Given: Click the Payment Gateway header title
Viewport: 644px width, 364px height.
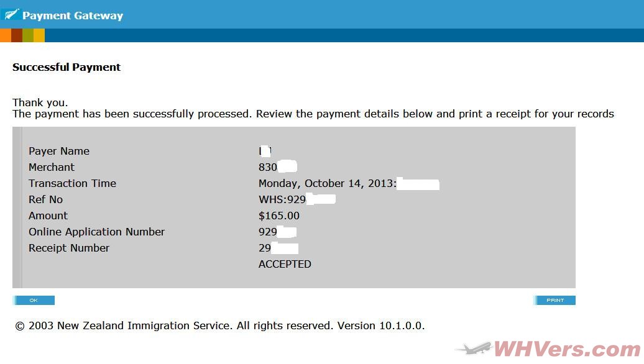Looking at the screenshot, I should click(x=73, y=16).
